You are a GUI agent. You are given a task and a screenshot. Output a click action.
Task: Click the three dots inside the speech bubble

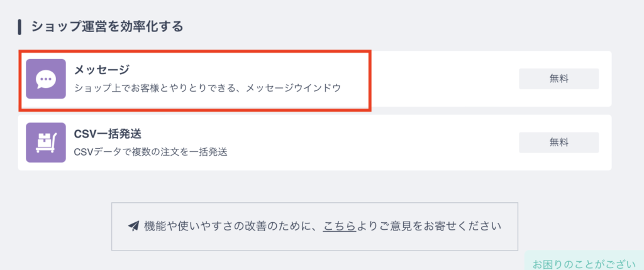45,78
